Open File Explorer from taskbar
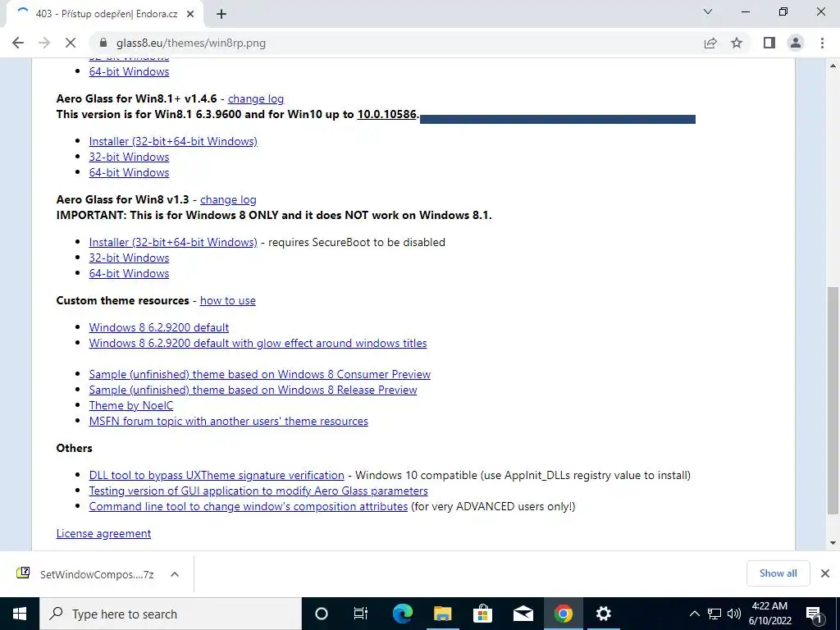840x630 pixels. tap(442, 614)
